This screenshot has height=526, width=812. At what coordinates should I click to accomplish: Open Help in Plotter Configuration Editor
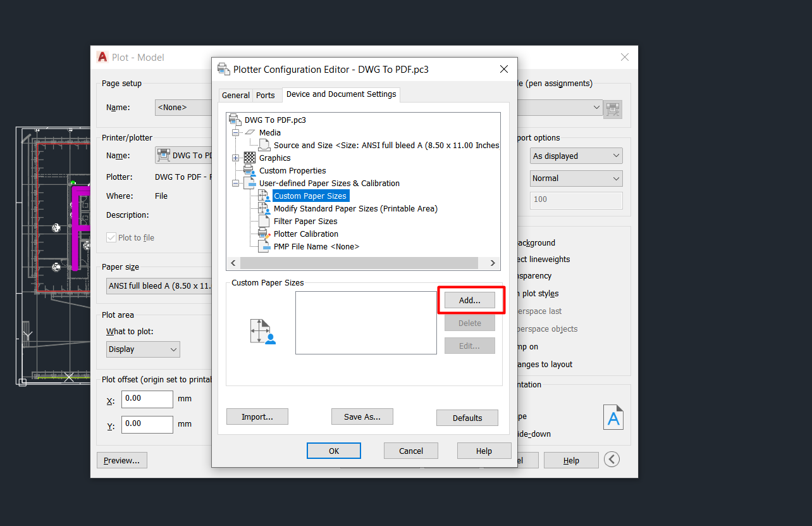(x=484, y=451)
